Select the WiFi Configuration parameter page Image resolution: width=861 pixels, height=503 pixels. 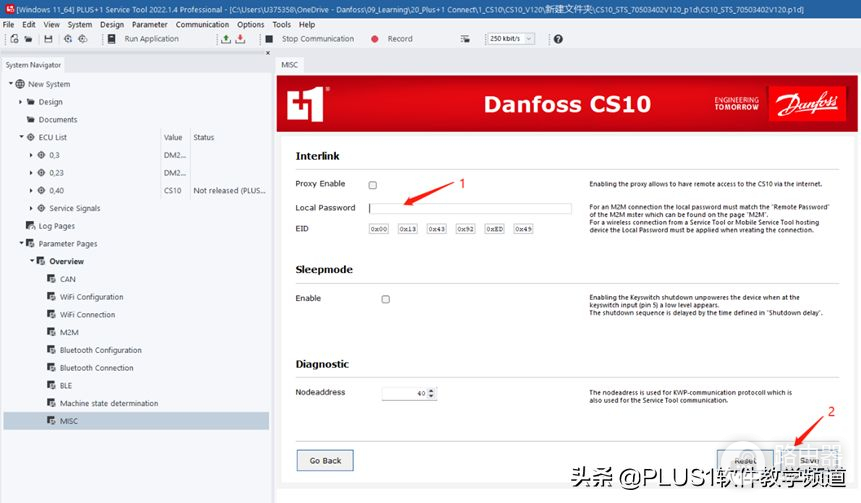pyautogui.click(x=91, y=297)
